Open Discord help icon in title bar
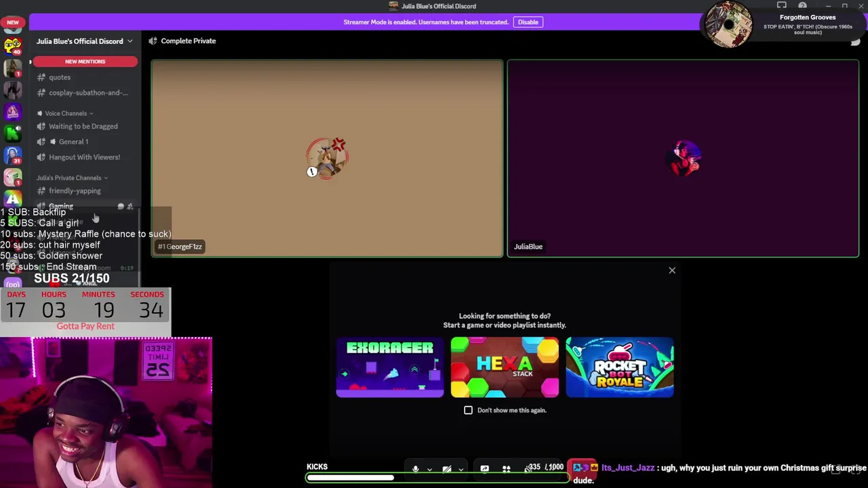The height and width of the screenshot is (488, 868). (802, 6)
